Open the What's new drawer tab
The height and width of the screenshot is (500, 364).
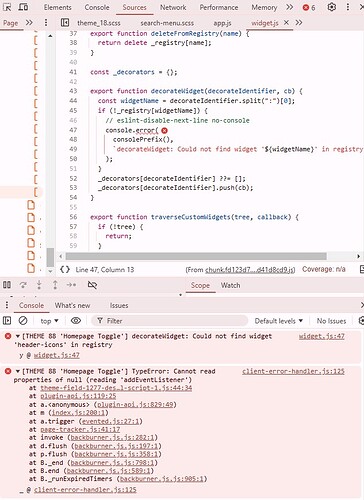[72, 305]
